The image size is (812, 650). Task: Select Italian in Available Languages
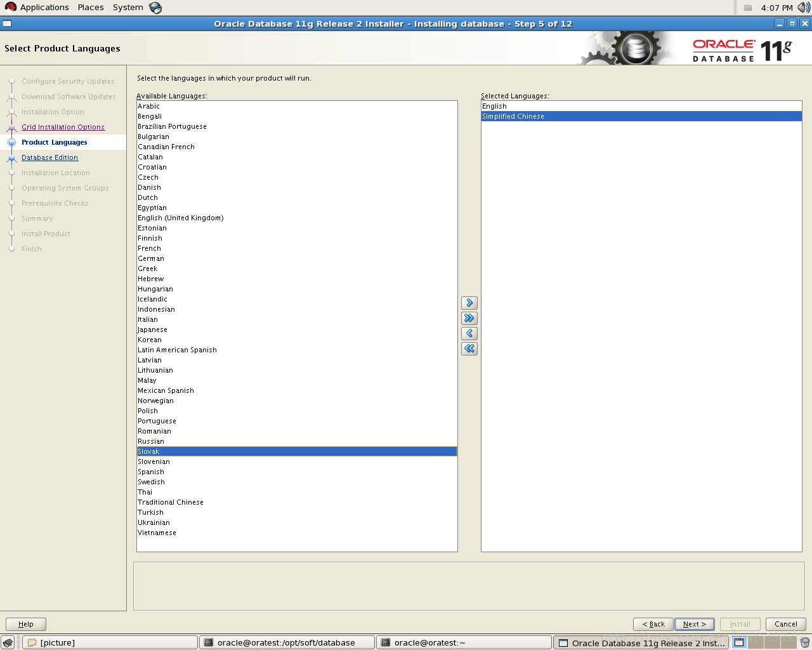[x=297, y=319]
